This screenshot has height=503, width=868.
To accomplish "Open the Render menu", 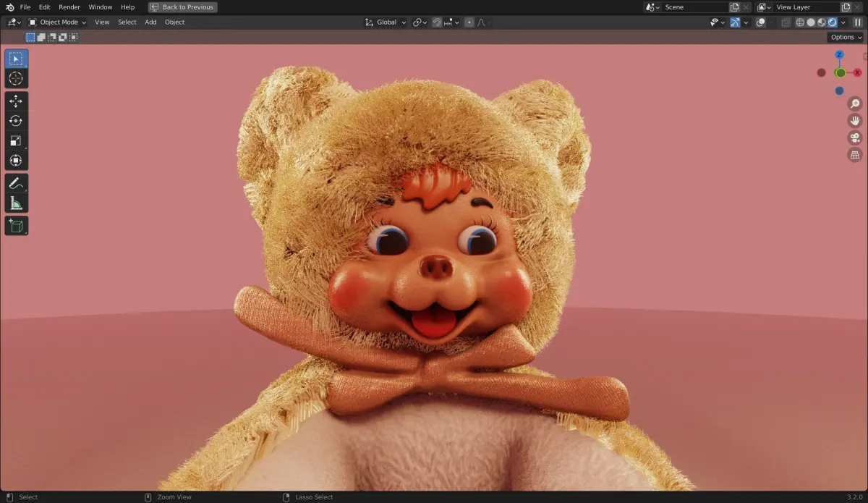I will click(69, 7).
